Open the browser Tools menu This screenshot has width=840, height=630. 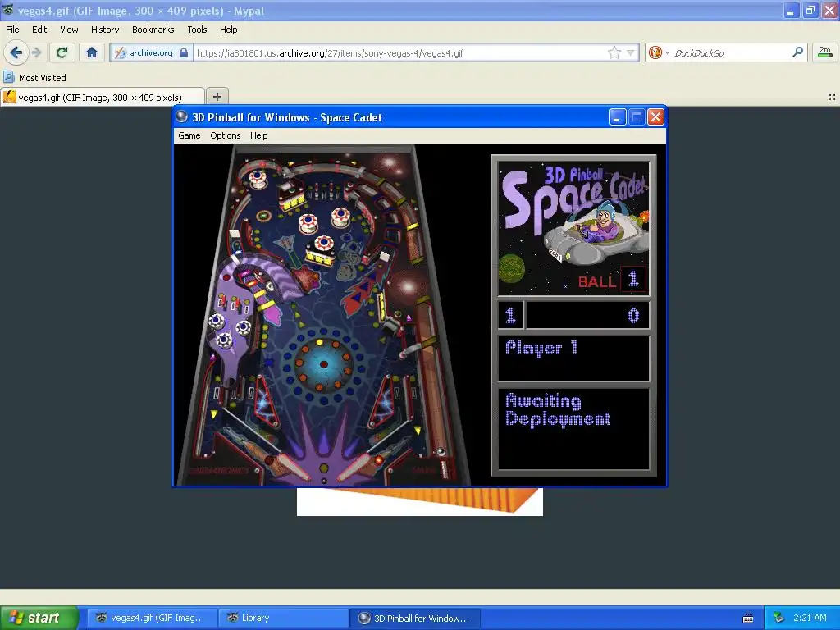tap(197, 30)
